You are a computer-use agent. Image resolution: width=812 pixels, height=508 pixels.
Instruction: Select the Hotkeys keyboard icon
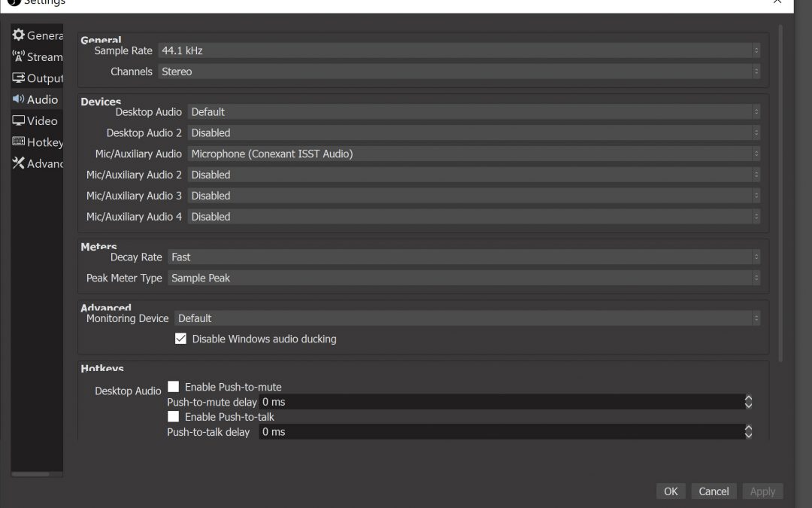point(19,142)
